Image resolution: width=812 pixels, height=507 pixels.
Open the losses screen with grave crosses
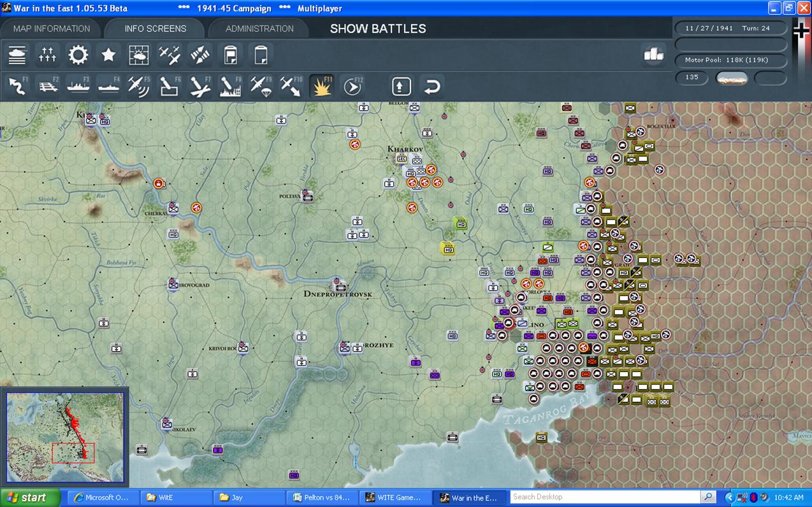[x=48, y=55]
